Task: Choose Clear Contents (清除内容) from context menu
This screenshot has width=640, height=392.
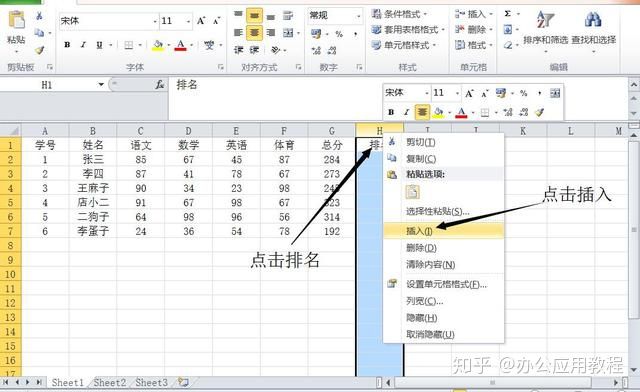Action: (x=444, y=265)
